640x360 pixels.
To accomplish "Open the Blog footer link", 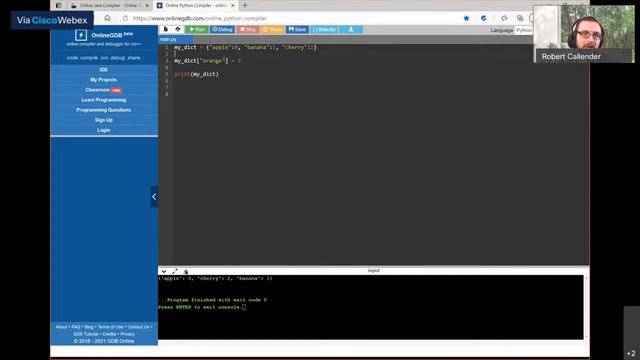I will 89,327.
